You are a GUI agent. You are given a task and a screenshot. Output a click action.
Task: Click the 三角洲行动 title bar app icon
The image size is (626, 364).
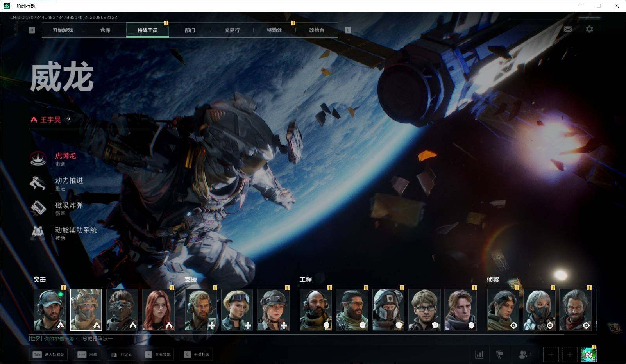(6, 6)
